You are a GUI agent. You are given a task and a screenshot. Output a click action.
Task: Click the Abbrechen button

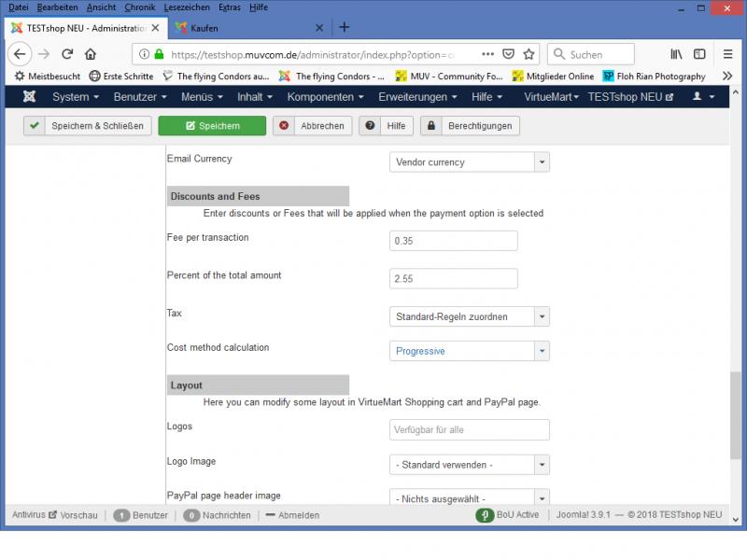click(312, 126)
